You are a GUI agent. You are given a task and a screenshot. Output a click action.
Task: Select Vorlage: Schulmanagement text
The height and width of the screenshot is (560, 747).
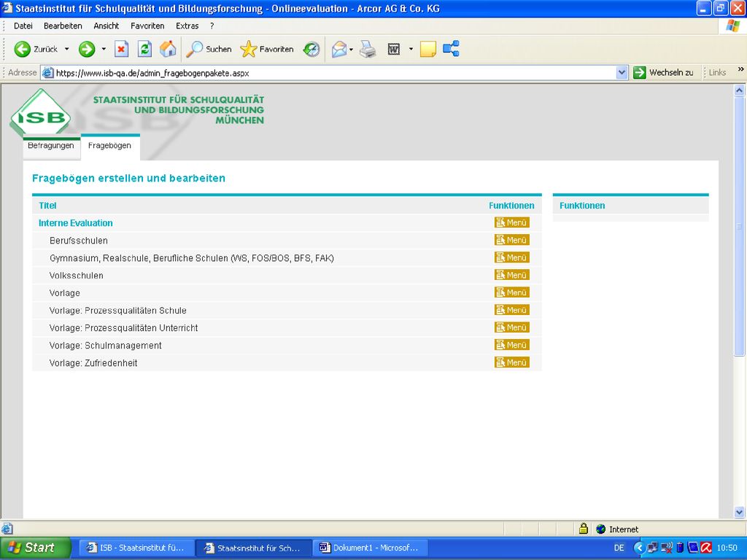pos(105,345)
